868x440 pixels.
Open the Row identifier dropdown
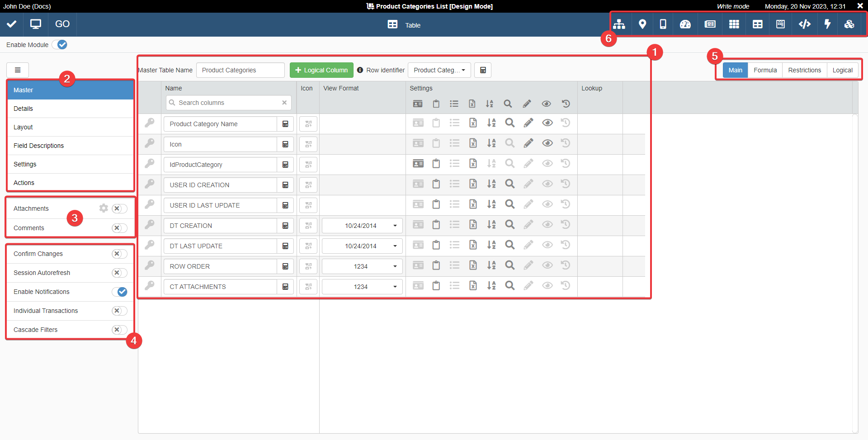coord(439,70)
